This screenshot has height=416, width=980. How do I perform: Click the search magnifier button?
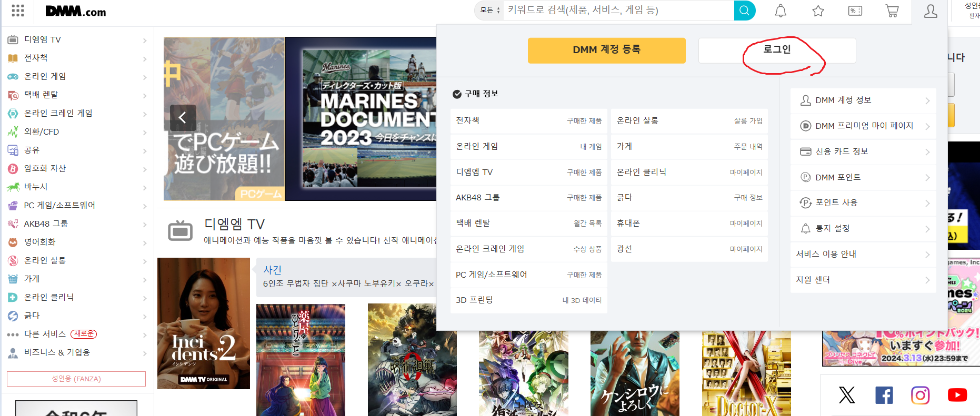[744, 11]
